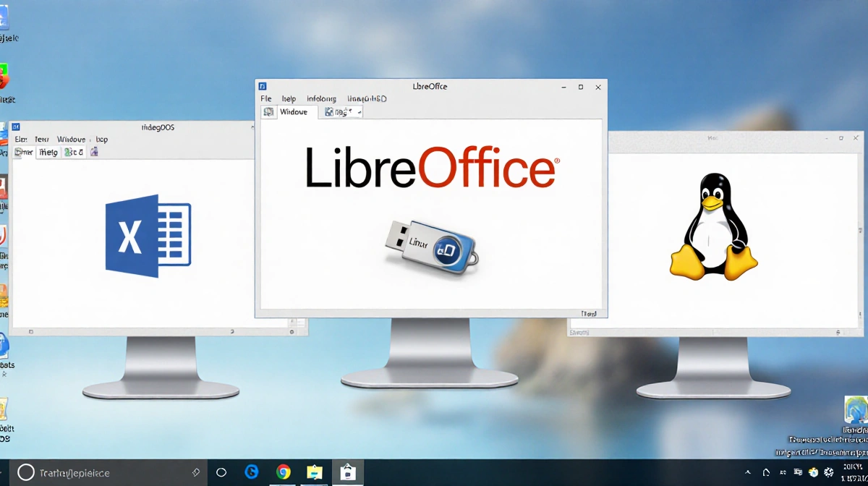Open Google Chrome from the taskbar
The width and height of the screenshot is (868, 486).
tap(283, 472)
